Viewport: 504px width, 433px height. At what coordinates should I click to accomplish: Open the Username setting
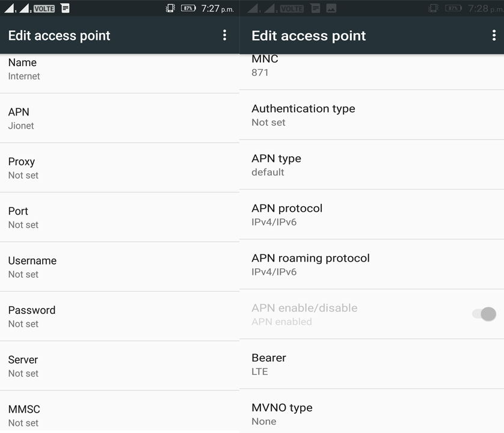120,267
